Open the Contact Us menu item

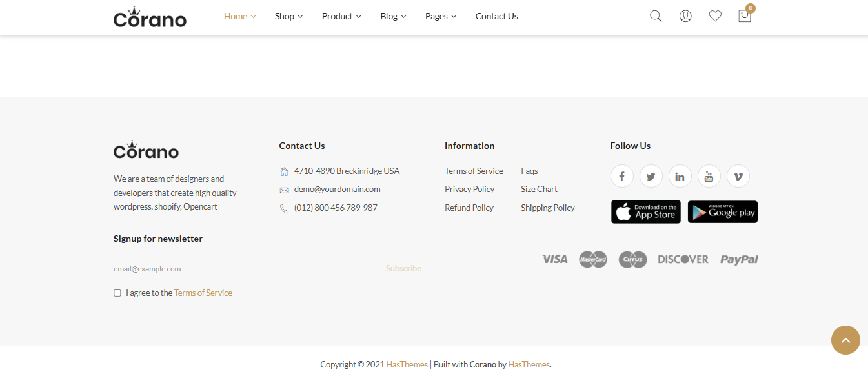tap(496, 16)
